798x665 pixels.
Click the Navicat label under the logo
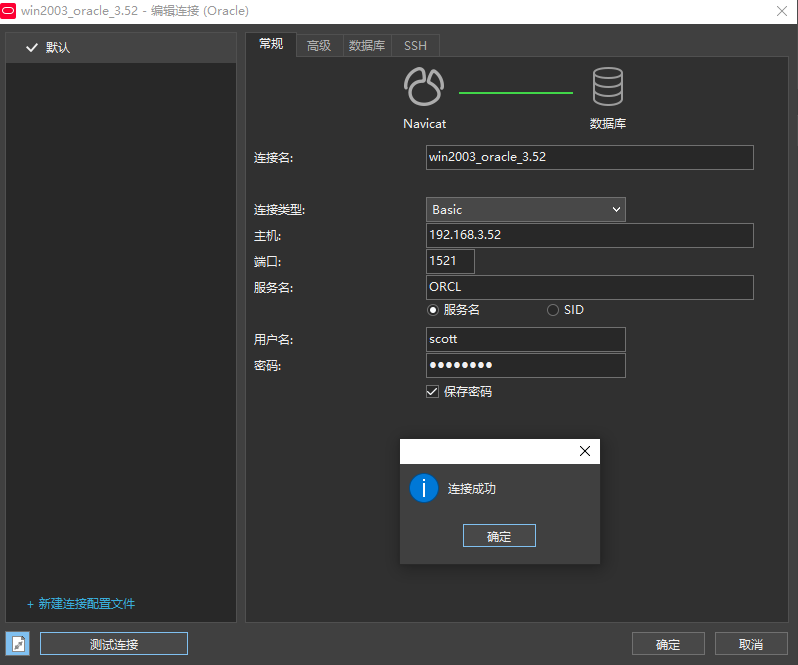click(x=424, y=124)
